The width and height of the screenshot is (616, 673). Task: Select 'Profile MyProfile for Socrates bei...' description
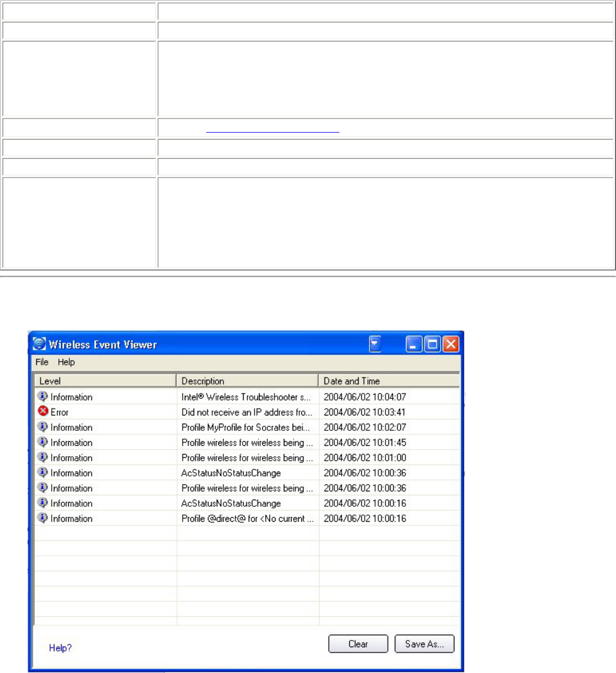tap(246, 427)
